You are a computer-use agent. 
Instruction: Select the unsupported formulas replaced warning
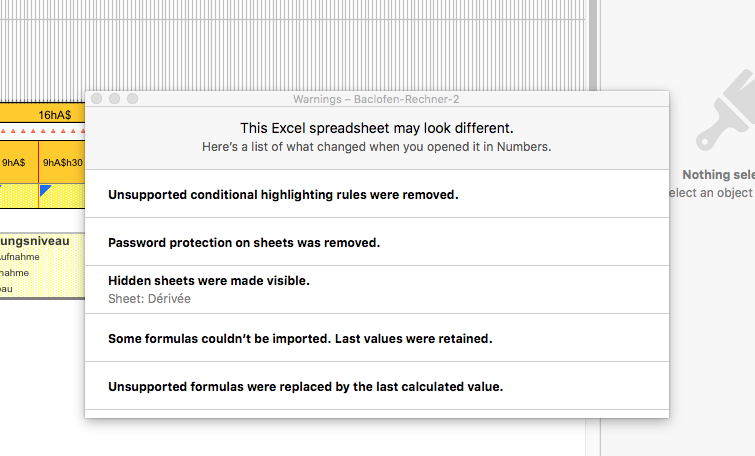(x=305, y=386)
